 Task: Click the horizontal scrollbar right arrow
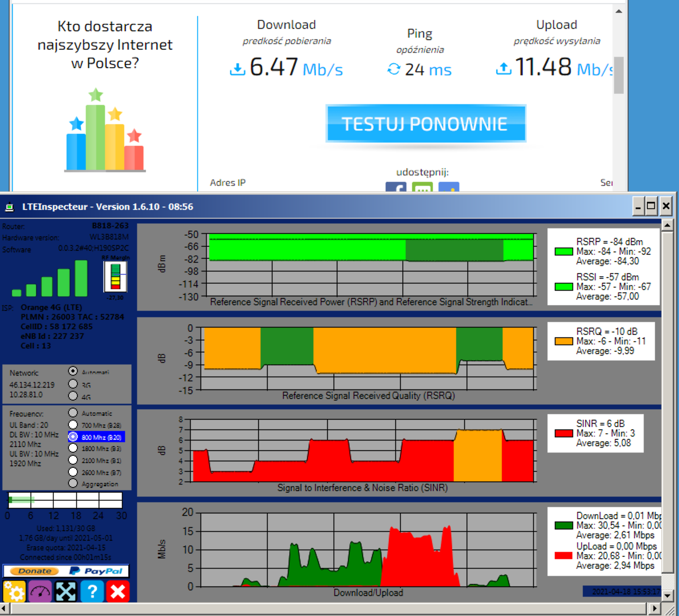coord(655,608)
